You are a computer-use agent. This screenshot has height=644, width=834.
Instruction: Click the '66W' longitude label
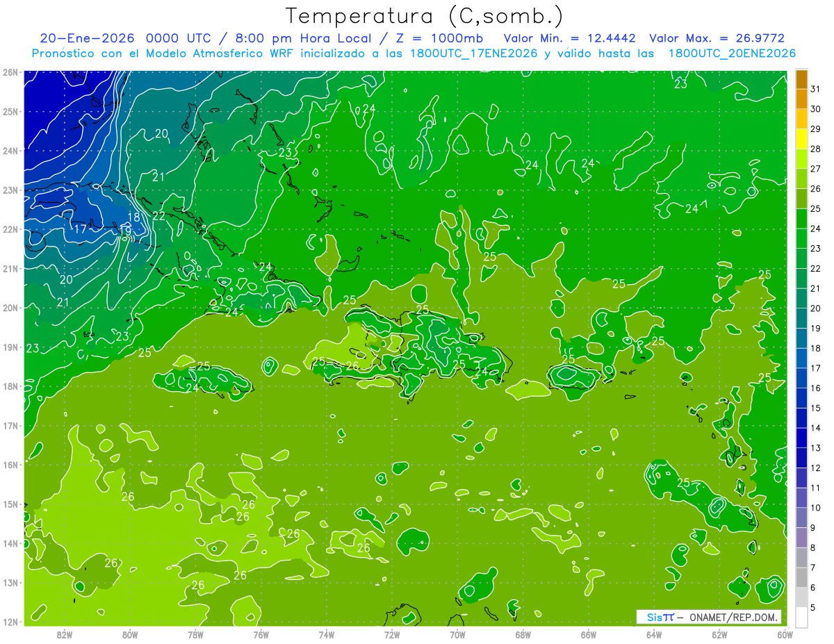pos(588,634)
